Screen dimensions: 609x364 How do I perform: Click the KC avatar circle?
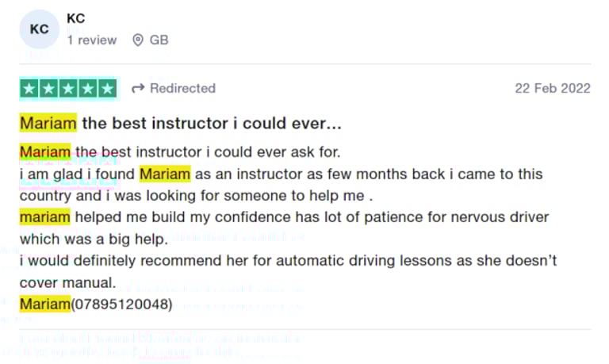click(39, 29)
